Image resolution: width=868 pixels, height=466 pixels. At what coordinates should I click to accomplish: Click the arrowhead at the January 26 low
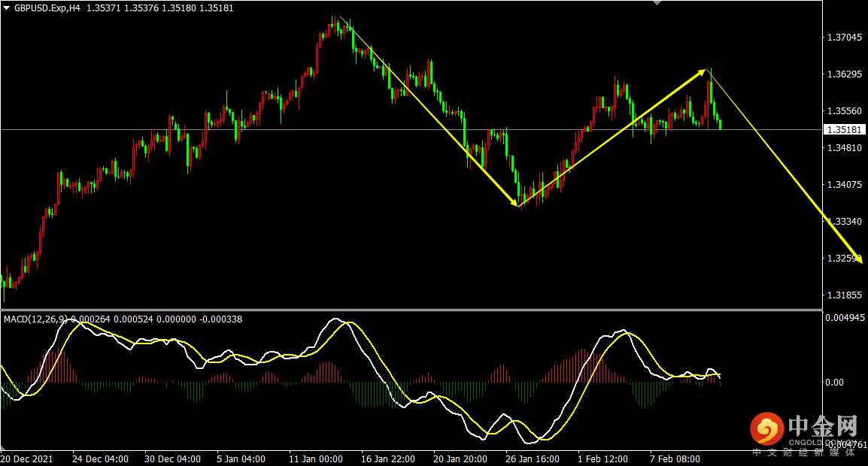(x=516, y=203)
